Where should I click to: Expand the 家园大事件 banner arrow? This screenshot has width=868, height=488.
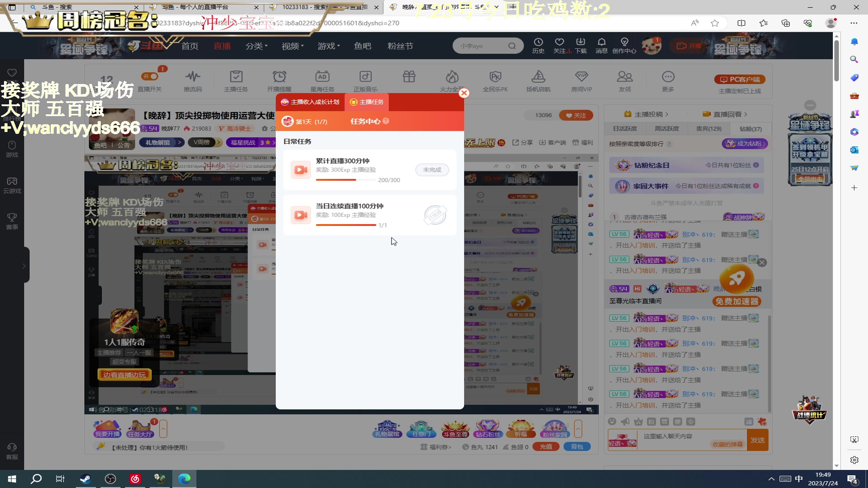tap(756, 186)
